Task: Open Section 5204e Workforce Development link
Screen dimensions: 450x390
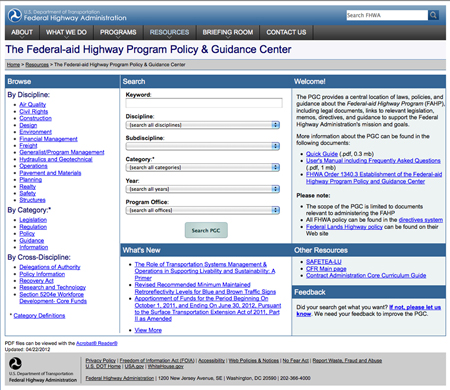Action: point(53,298)
